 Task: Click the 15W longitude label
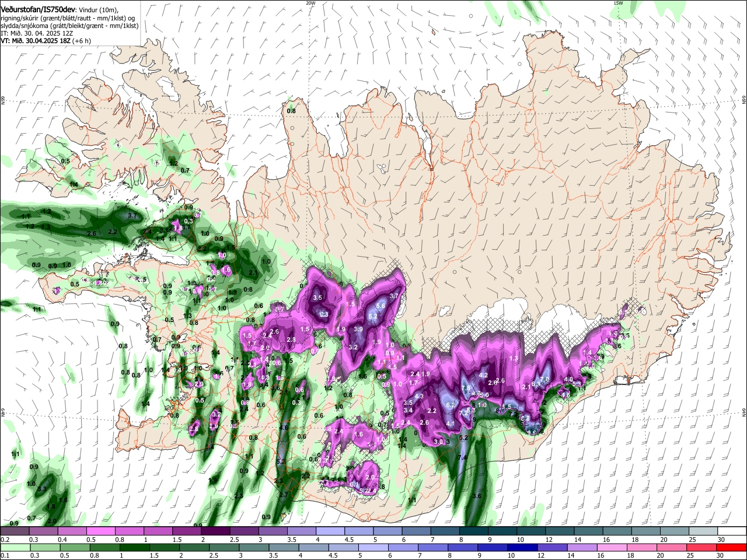(x=618, y=3)
